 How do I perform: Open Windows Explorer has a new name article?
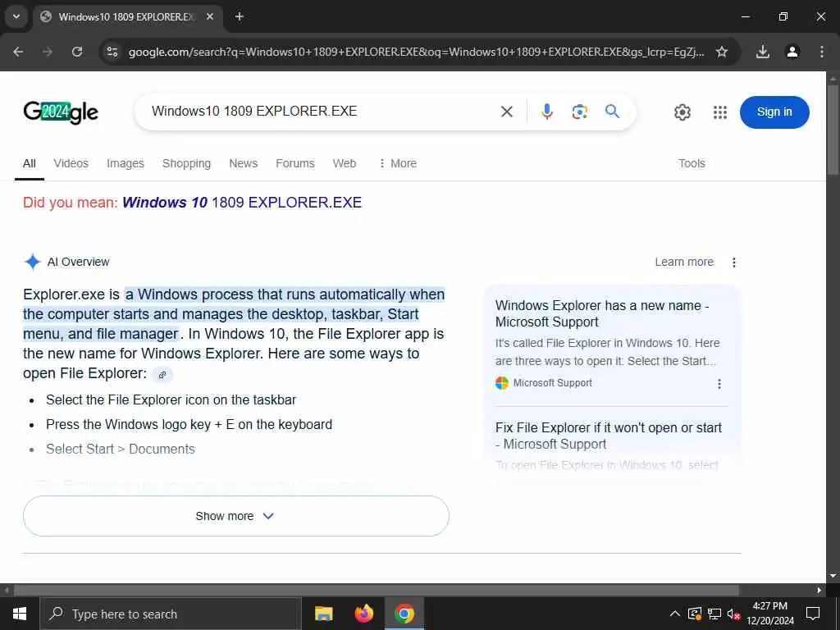(601, 313)
